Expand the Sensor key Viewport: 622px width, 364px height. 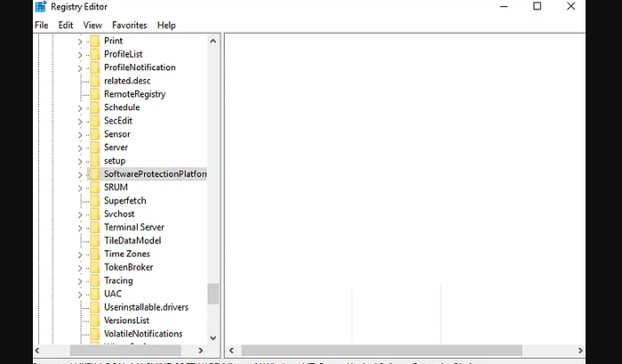pyautogui.click(x=80, y=134)
